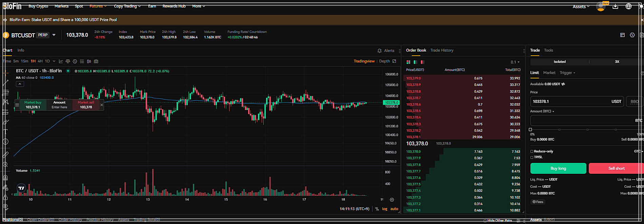644x224 pixels.
Task: Open the Assets dropdown in header
Action: 581,6
